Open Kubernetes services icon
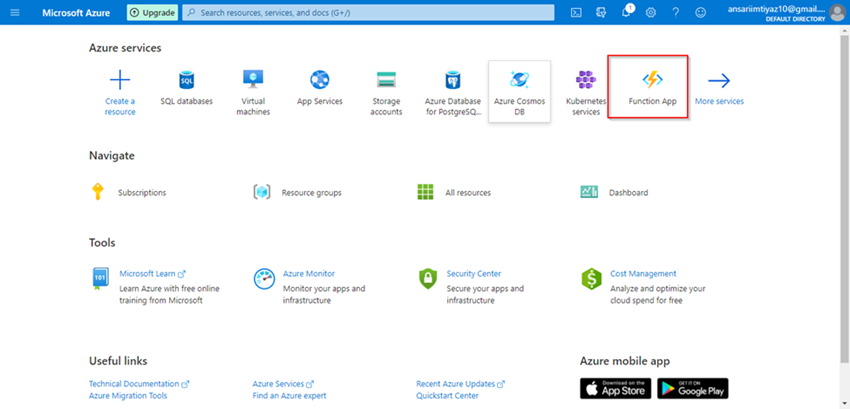850x409 pixels. [x=585, y=80]
